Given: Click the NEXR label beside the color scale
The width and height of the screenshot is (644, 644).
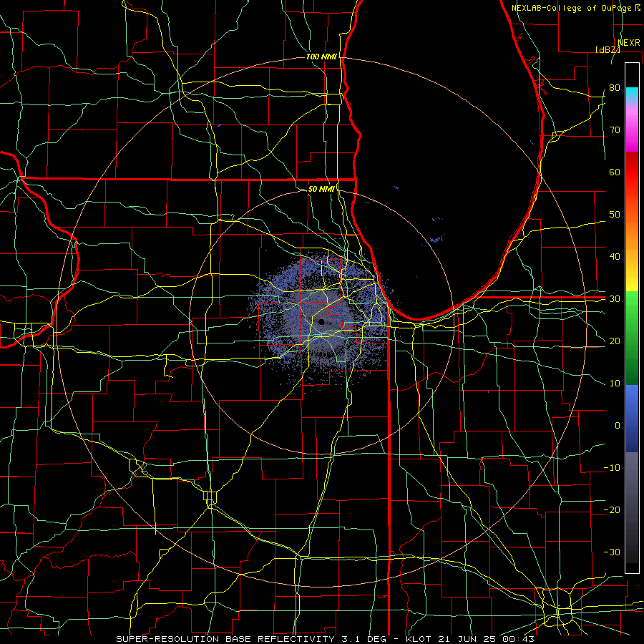Looking at the screenshot, I should pyautogui.click(x=629, y=43).
